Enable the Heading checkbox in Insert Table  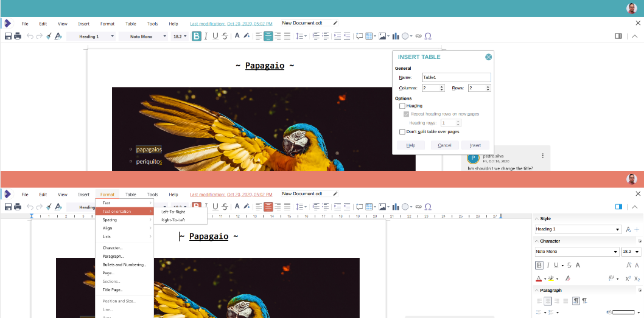point(402,106)
